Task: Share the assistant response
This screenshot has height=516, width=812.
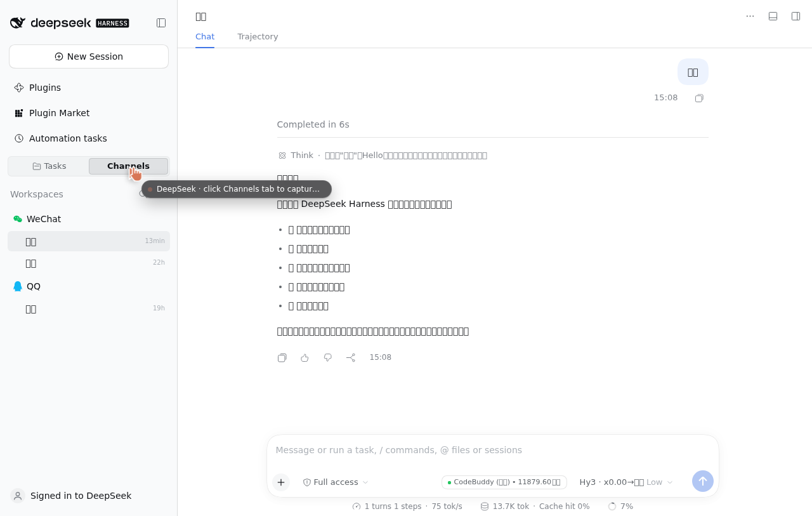Action: (351, 357)
